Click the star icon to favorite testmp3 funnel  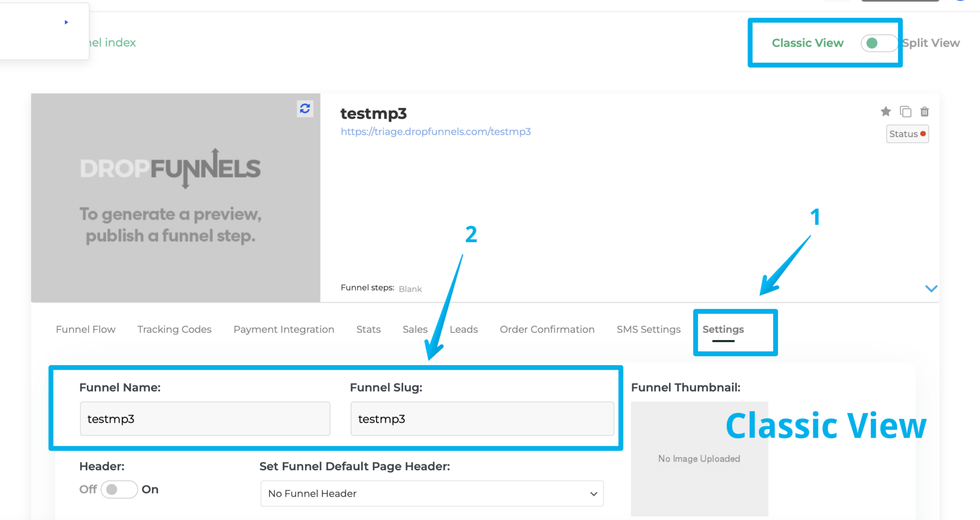(x=886, y=111)
